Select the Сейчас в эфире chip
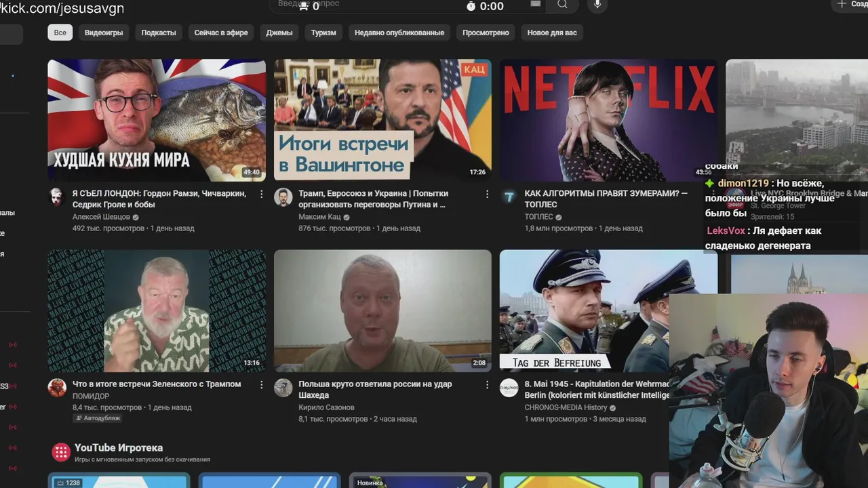868x488 pixels. [221, 33]
